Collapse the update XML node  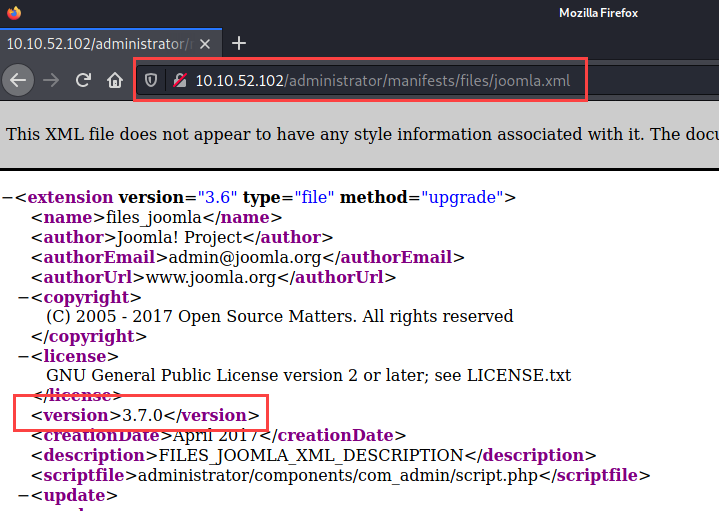coord(23,496)
